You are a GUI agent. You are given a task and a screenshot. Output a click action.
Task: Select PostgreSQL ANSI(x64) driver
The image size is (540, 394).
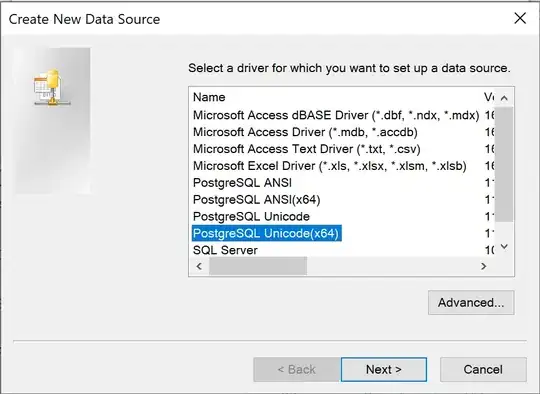[x=257, y=199]
